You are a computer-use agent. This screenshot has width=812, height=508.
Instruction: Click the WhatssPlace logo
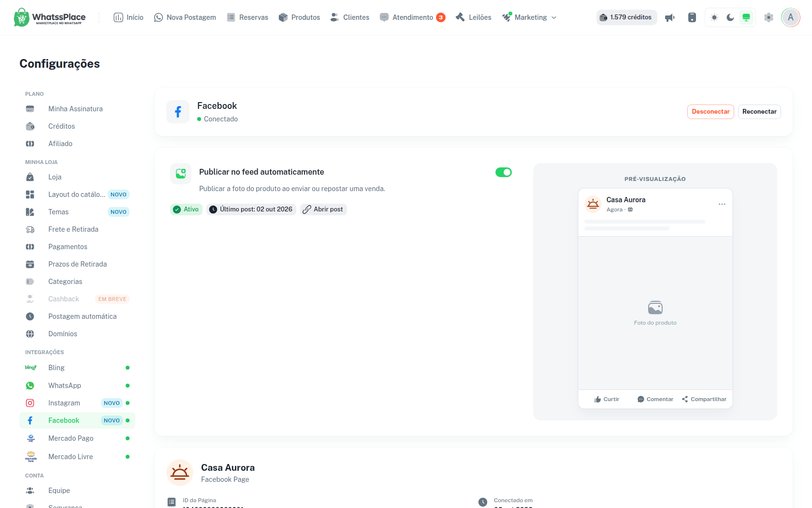[50, 17]
